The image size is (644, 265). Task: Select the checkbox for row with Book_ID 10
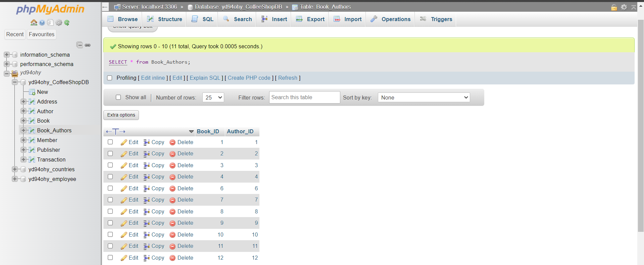click(110, 235)
